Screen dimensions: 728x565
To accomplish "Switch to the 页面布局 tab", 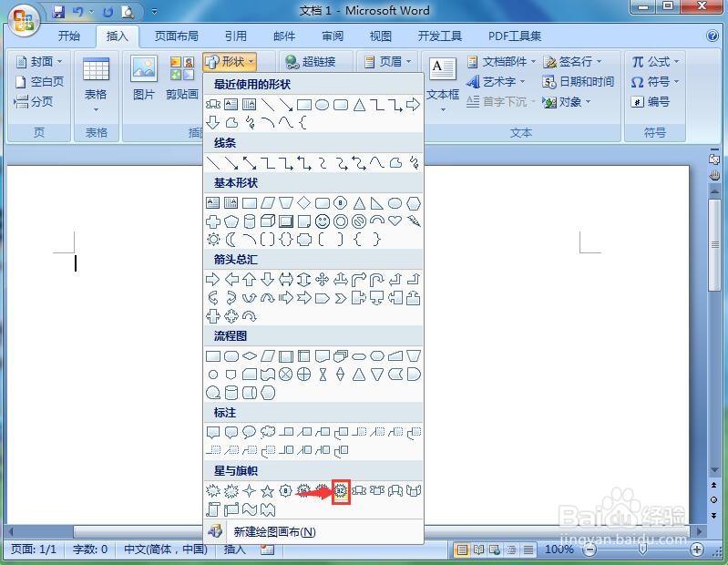I will pyautogui.click(x=177, y=36).
